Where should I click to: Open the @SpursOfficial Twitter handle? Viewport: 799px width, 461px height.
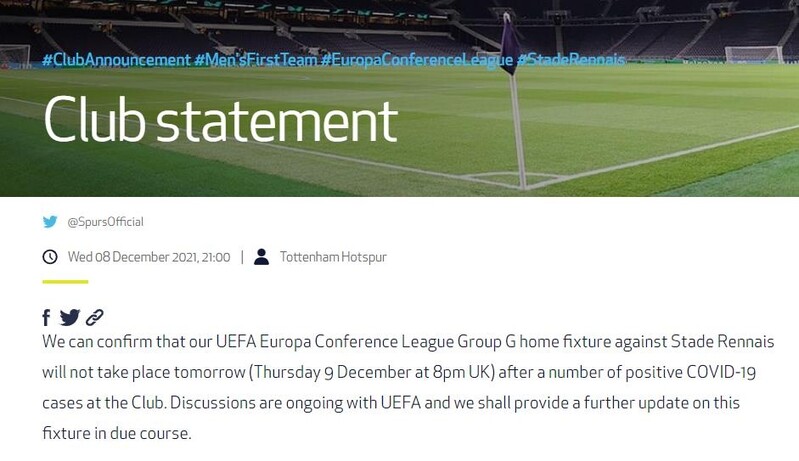[x=106, y=222]
